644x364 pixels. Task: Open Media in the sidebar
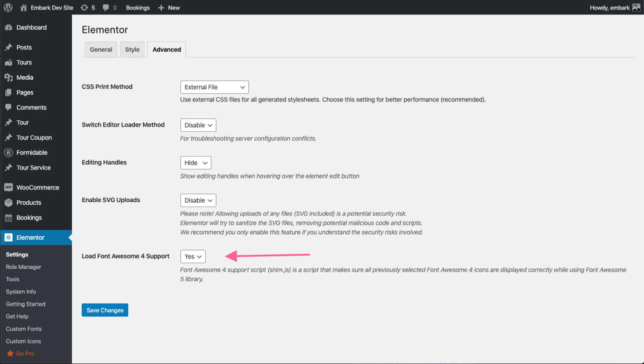tap(25, 78)
